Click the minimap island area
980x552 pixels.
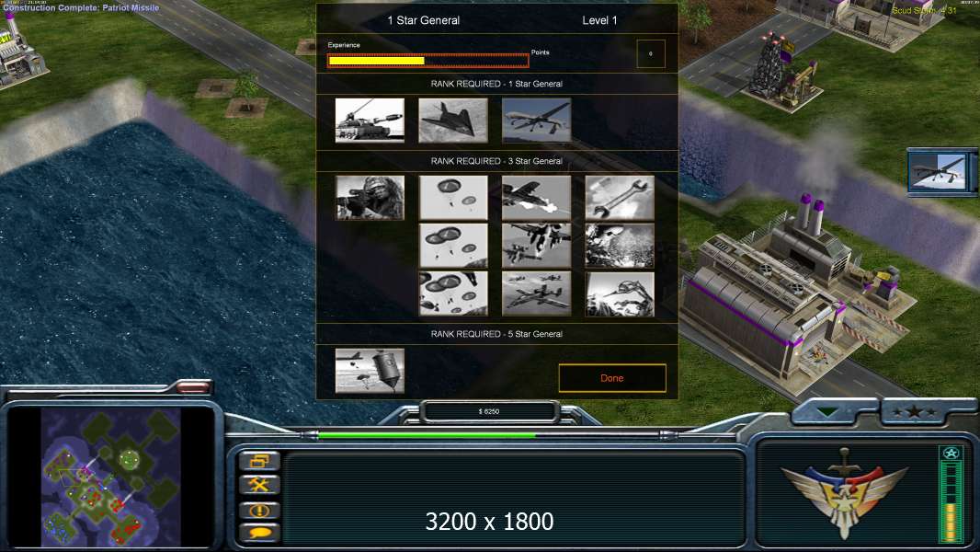pyautogui.click(x=110, y=477)
